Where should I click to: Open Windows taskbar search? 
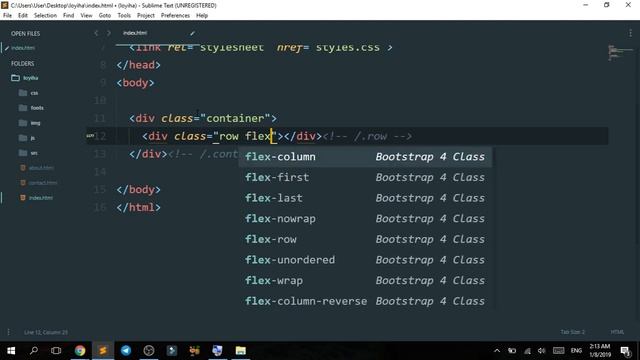coord(34,351)
